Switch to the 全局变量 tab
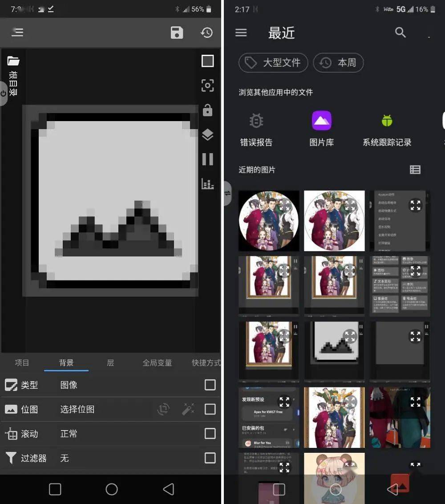 [x=158, y=363]
